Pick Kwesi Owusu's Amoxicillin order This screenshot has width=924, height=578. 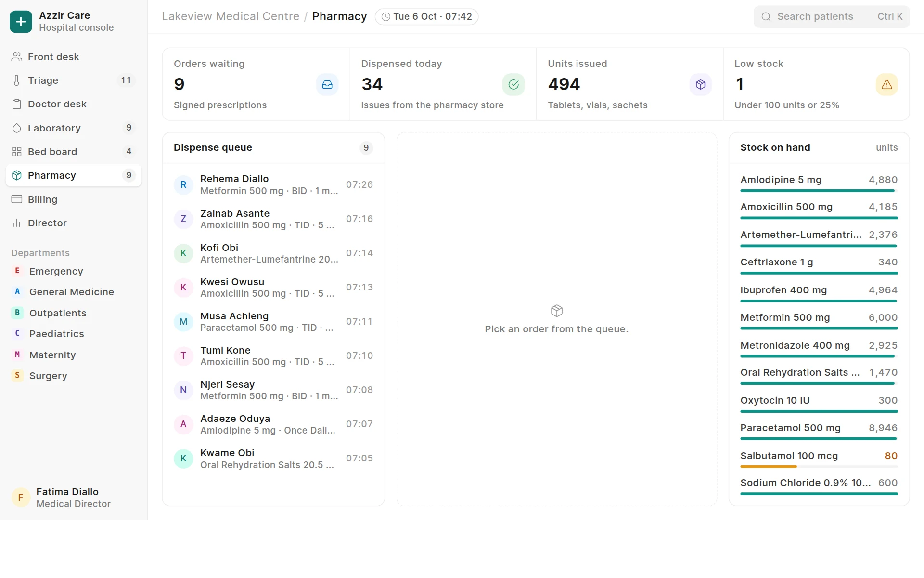click(273, 288)
